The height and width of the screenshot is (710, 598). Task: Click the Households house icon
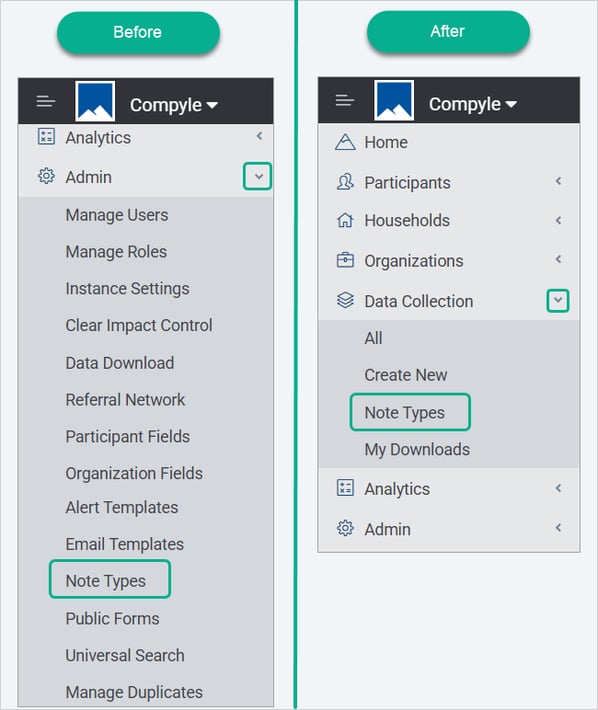click(x=345, y=221)
